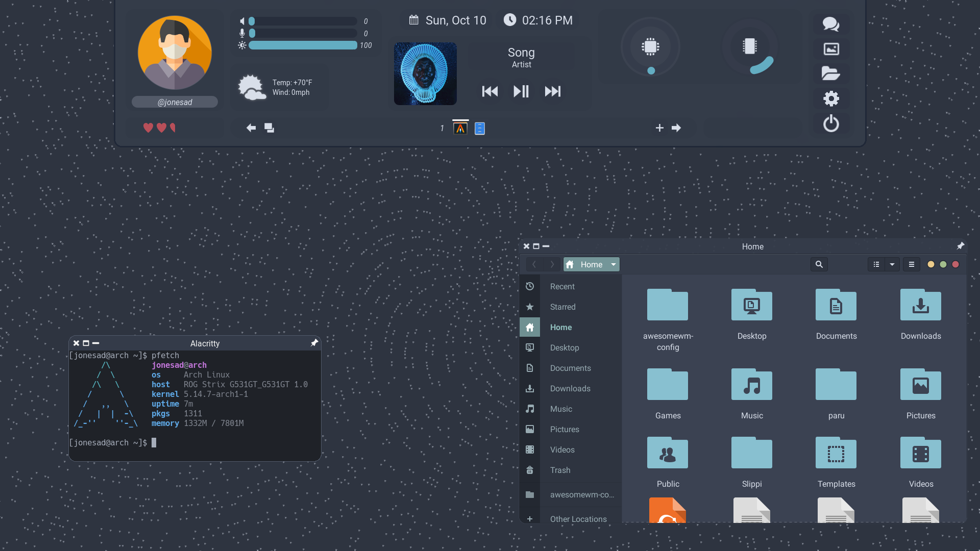The image size is (980, 551).
Task: Open view options dropdown arrow
Action: click(x=892, y=264)
